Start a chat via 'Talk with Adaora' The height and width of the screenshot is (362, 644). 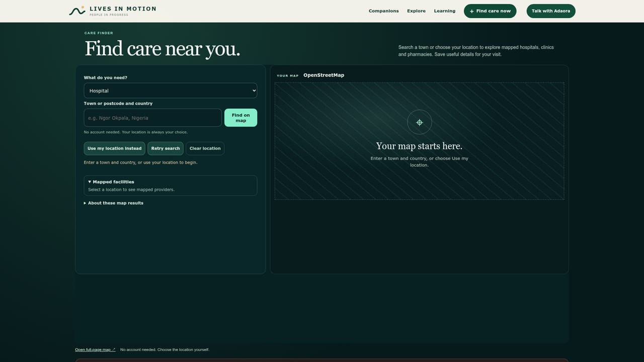[551, 11]
